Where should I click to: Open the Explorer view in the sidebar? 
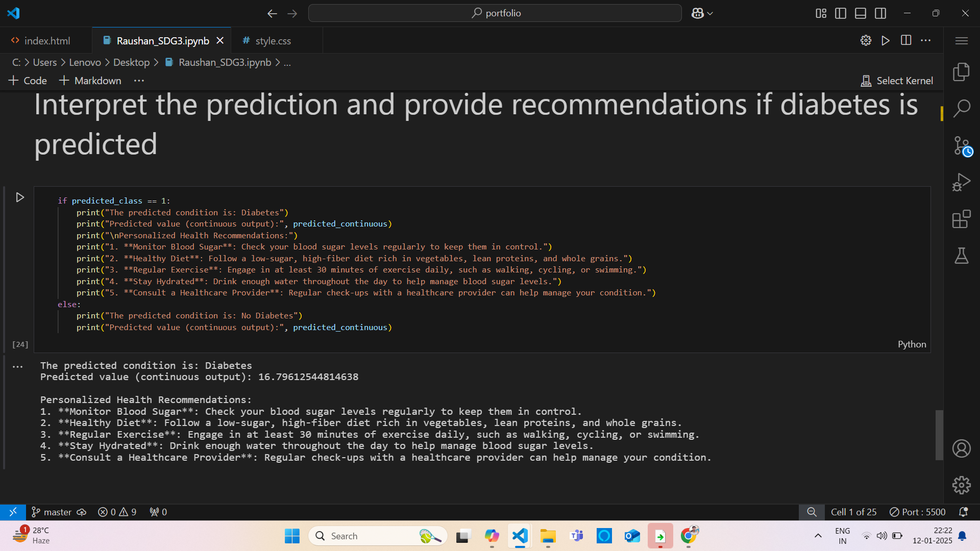[961, 72]
